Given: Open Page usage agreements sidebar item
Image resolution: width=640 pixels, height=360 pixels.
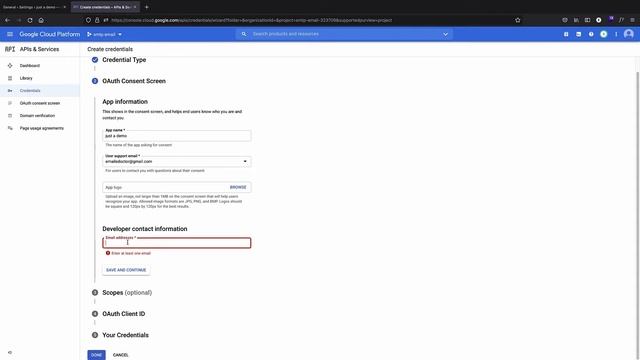Looking at the screenshot, I should click(42, 128).
